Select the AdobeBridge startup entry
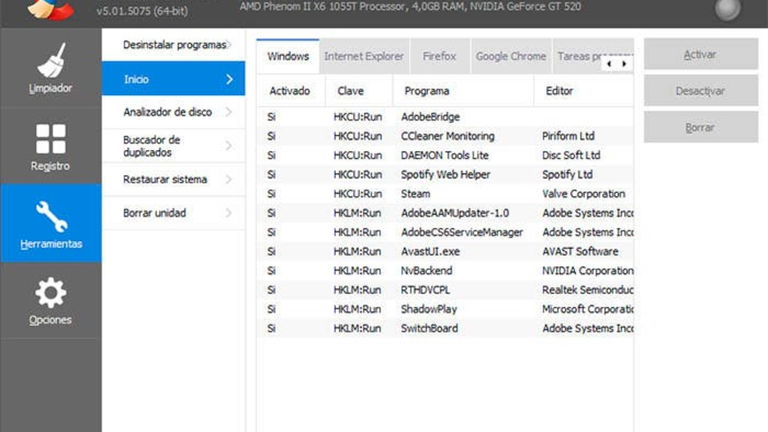Screen dimensions: 768x432 click(x=445, y=117)
